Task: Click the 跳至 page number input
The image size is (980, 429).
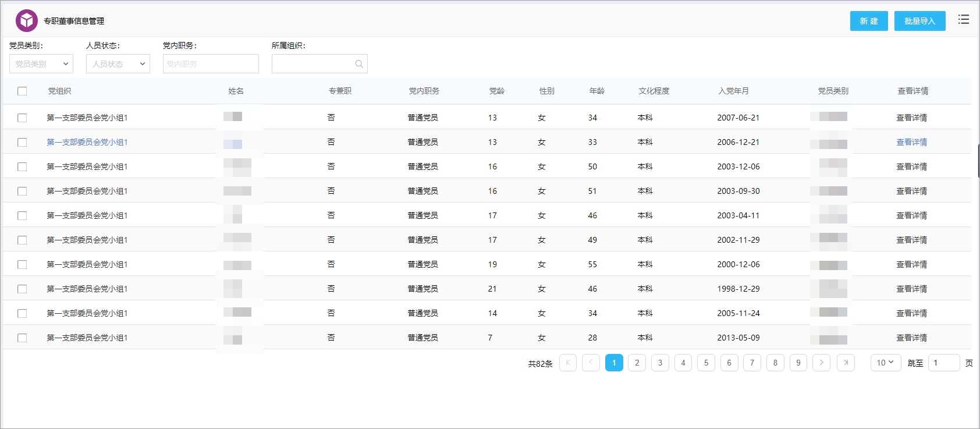Action: (944, 363)
